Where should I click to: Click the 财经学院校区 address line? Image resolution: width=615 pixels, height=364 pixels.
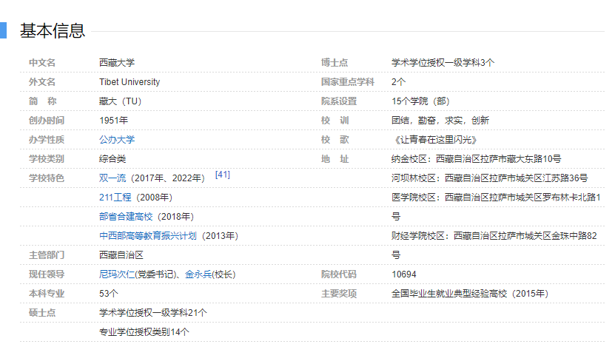494,235
